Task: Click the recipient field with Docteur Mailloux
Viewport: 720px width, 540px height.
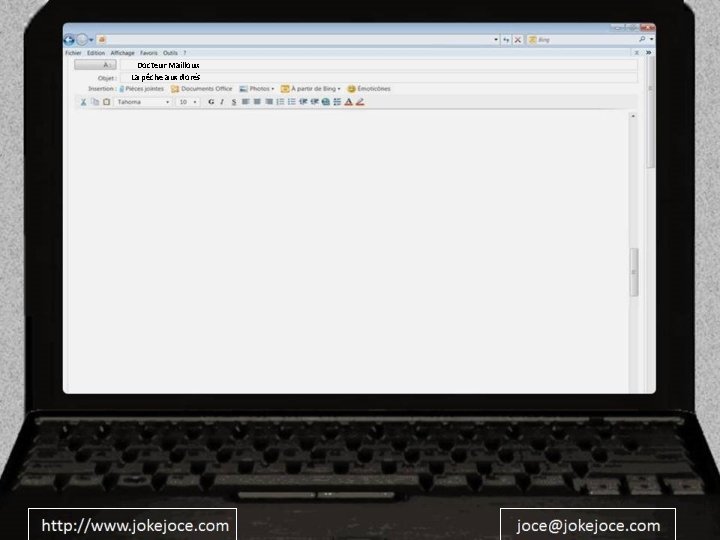Action: tap(378, 65)
